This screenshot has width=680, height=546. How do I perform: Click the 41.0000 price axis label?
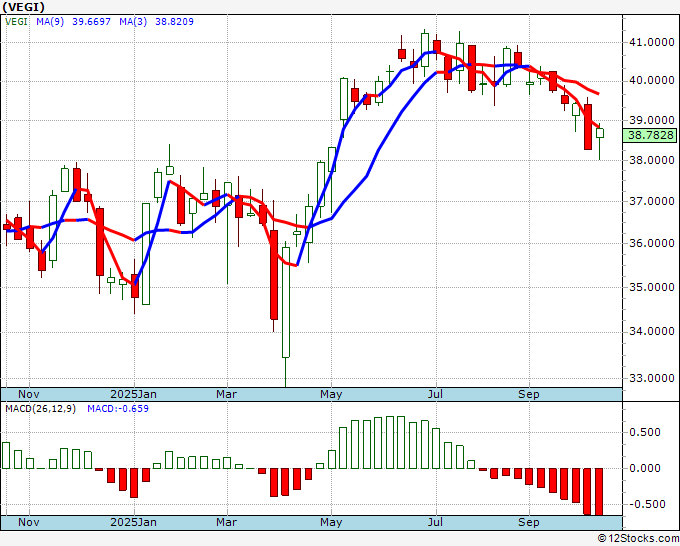(x=651, y=43)
